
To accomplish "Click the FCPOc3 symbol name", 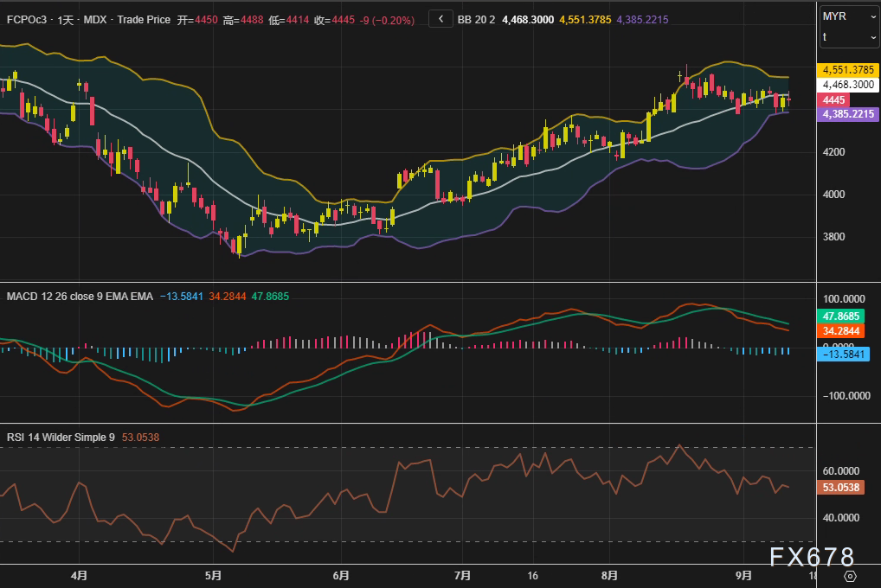I will coord(27,18).
